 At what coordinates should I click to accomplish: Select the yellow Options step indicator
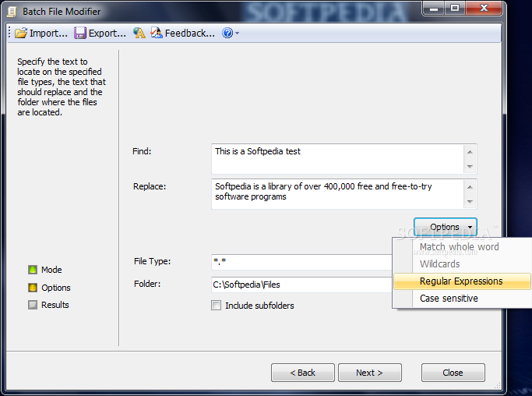tap(33, 288)
